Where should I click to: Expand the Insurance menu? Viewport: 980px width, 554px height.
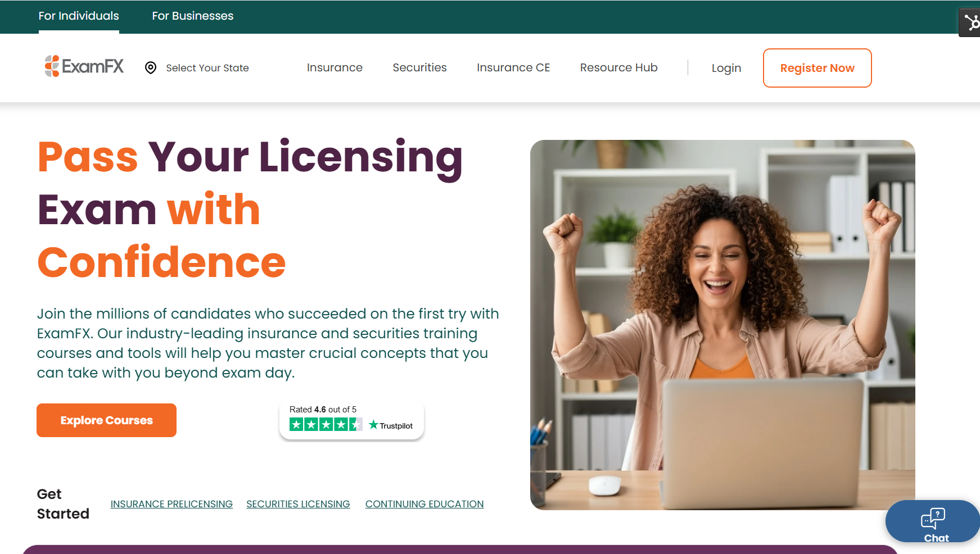335,67
